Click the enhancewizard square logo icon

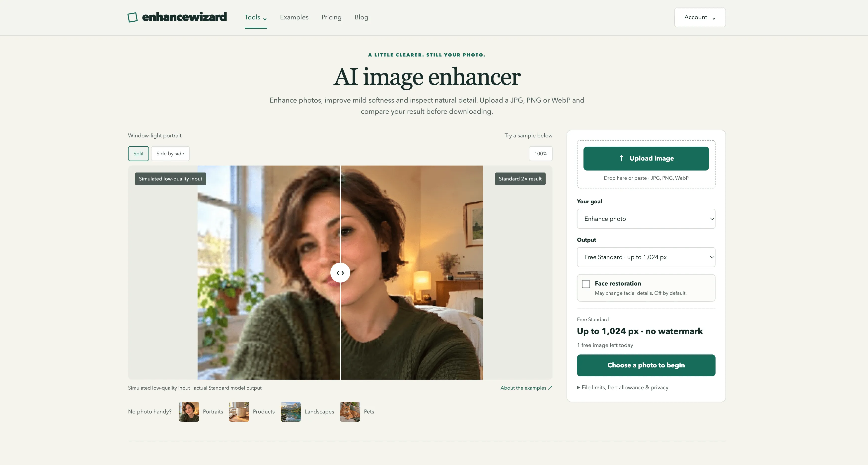click(x=133, y=17)
